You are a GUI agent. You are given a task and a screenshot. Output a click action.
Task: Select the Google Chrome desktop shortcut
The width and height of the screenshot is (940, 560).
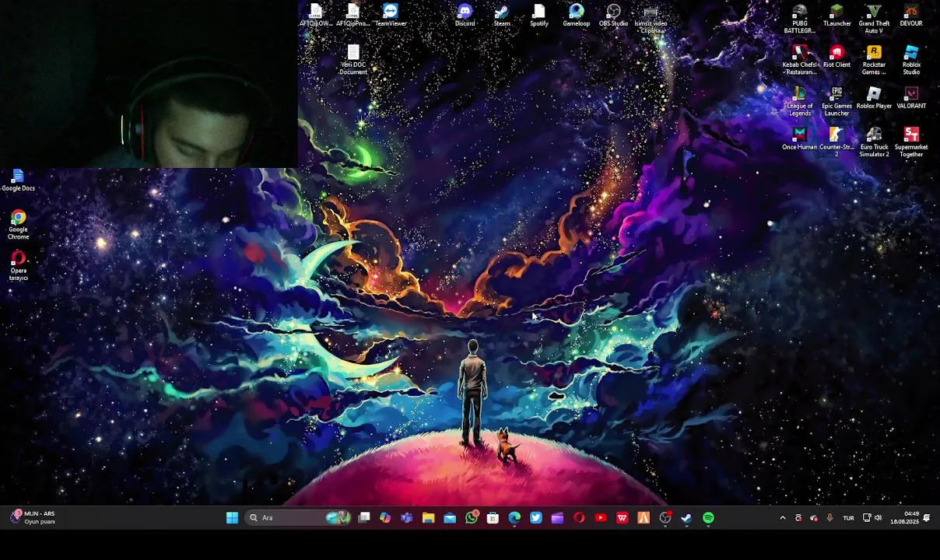click(18, 225)
